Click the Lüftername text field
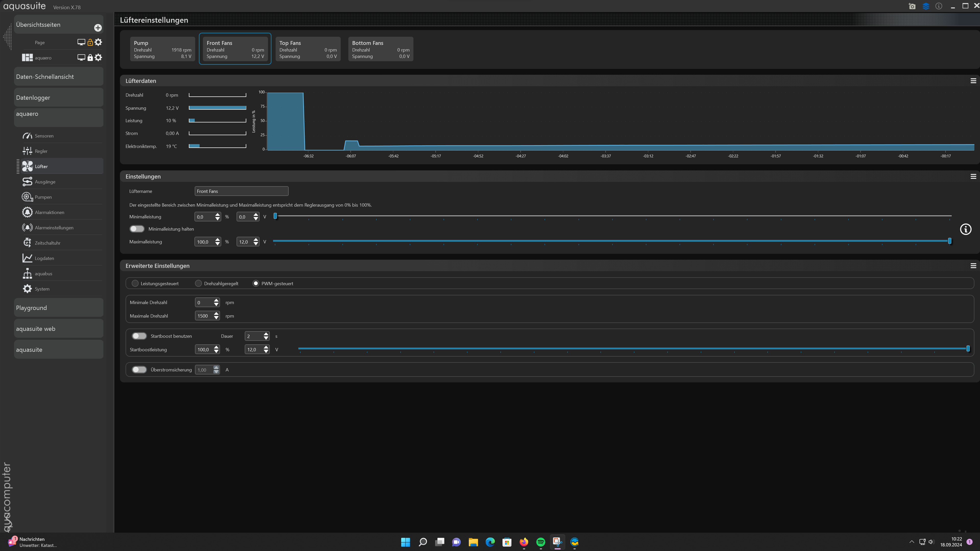Viewport: 980px width, 551px height. [241, 191]
